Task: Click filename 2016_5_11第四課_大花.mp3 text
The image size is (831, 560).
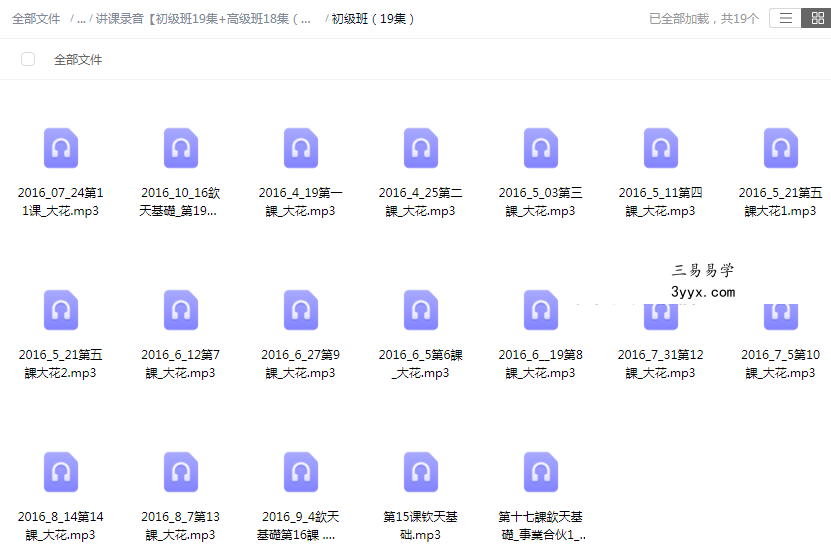Action: [660, 202]
